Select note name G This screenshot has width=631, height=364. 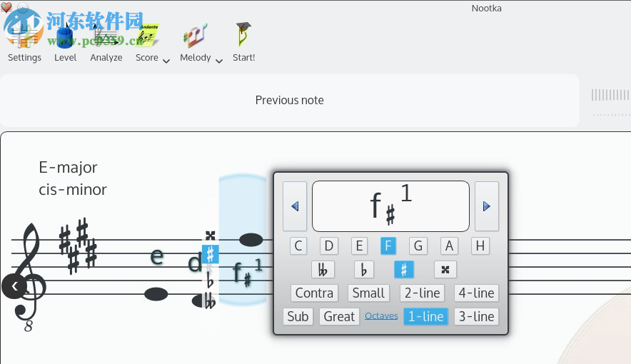[418, 246]
